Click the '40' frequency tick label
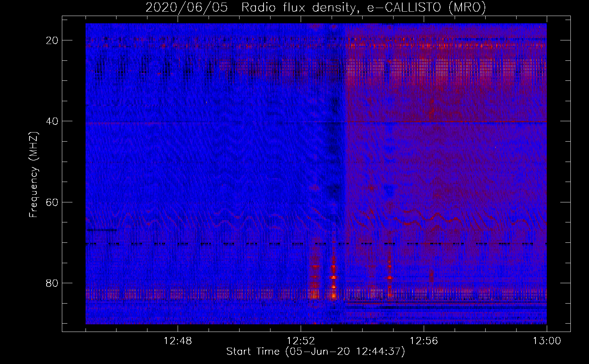Screen dimensions: 589x364 coord(52,121)
